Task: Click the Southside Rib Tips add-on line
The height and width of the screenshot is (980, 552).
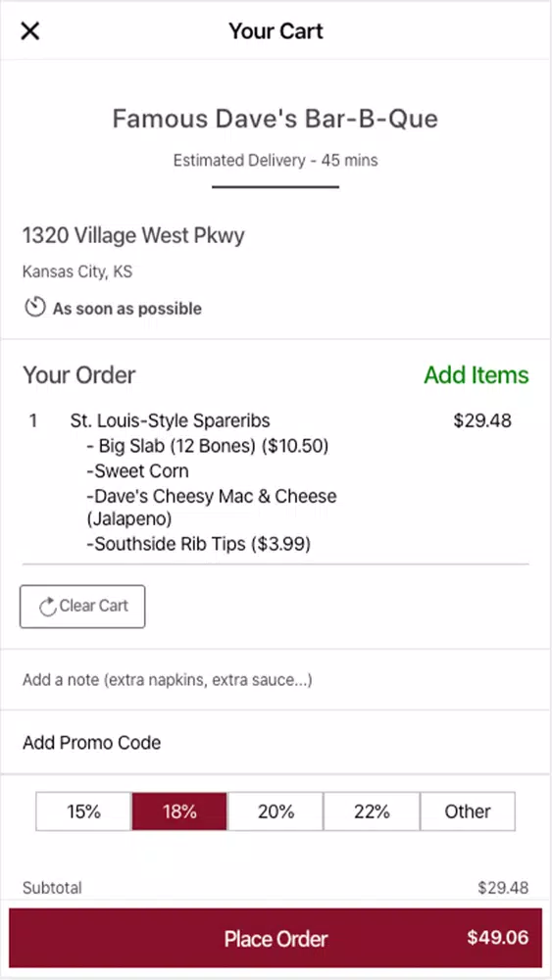Action: tap(199, 544)
